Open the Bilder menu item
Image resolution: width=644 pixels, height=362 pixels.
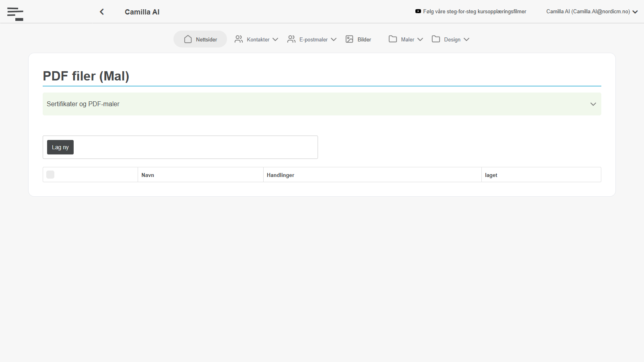(358, 39)
